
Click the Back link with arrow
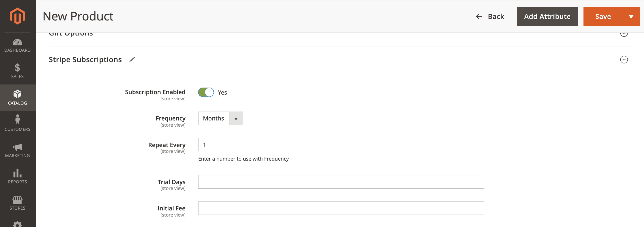[490, 17]
